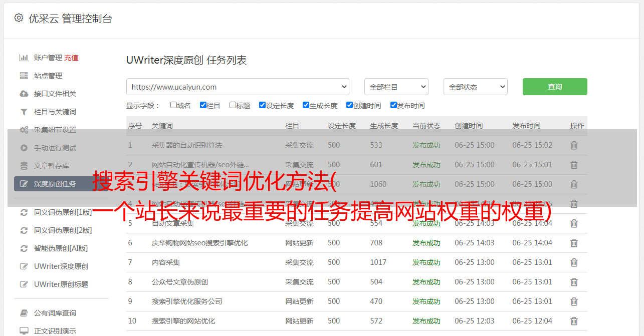
Task: Click the filter icon beside 栏目与关键词
Action: (24, 112)
